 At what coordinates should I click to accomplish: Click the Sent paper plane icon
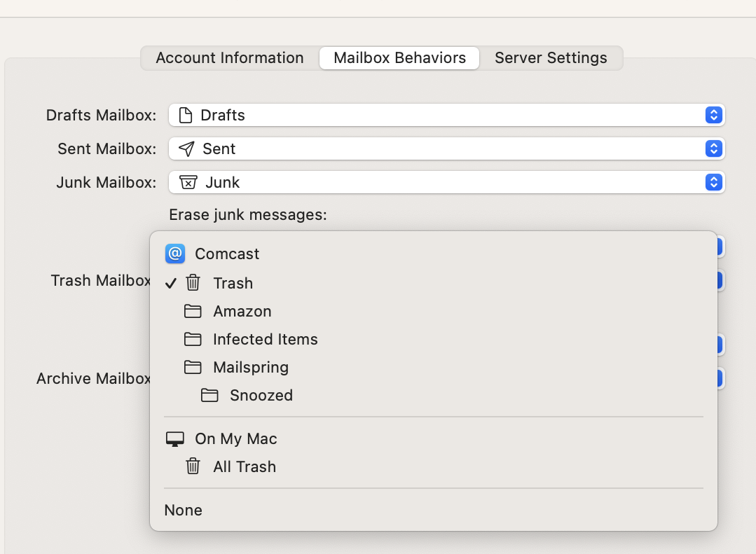tap(186, 148)
